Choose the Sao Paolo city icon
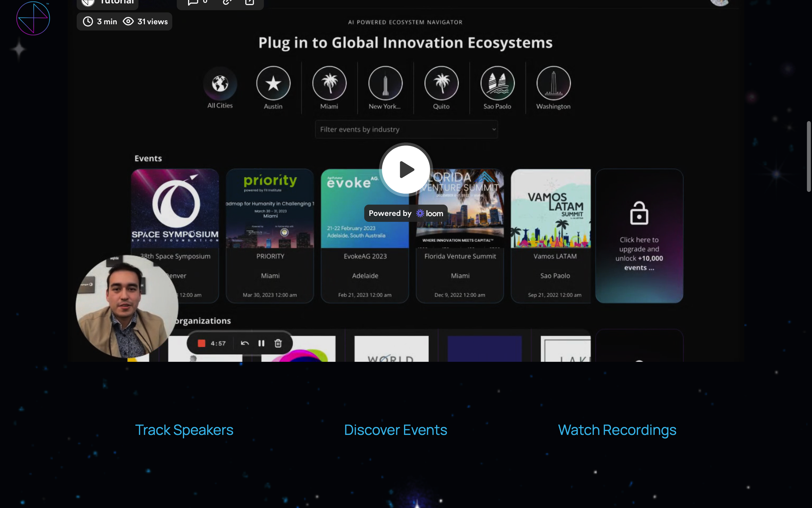Viewport: 812px width, 508px height. (x=497, y=83)
